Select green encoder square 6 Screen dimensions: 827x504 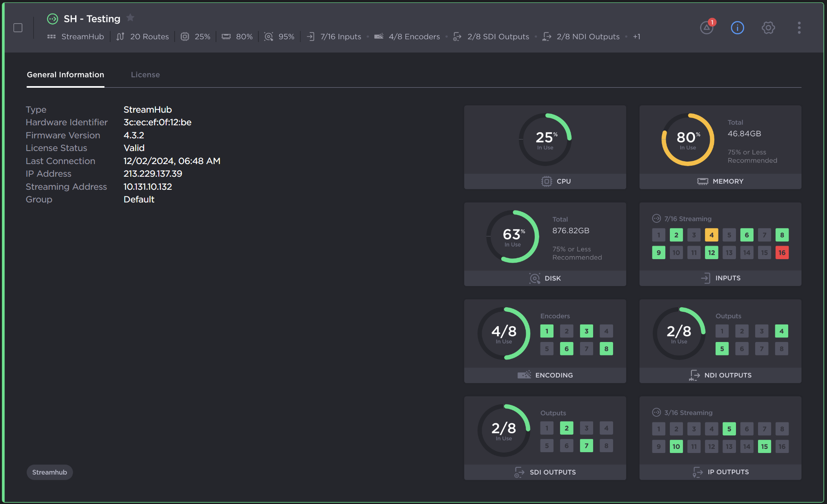(567, 349)
